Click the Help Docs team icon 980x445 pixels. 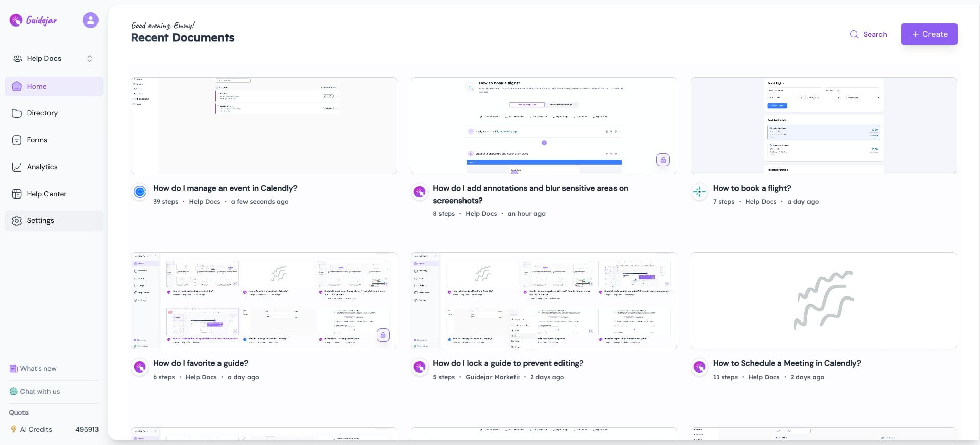coord(17,59)
